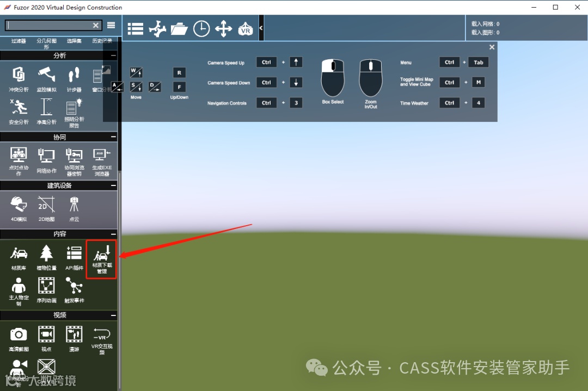588x391 pixels.
Task: Open the 照明分析报告 lighting report tool
Action: coord(74,114)
